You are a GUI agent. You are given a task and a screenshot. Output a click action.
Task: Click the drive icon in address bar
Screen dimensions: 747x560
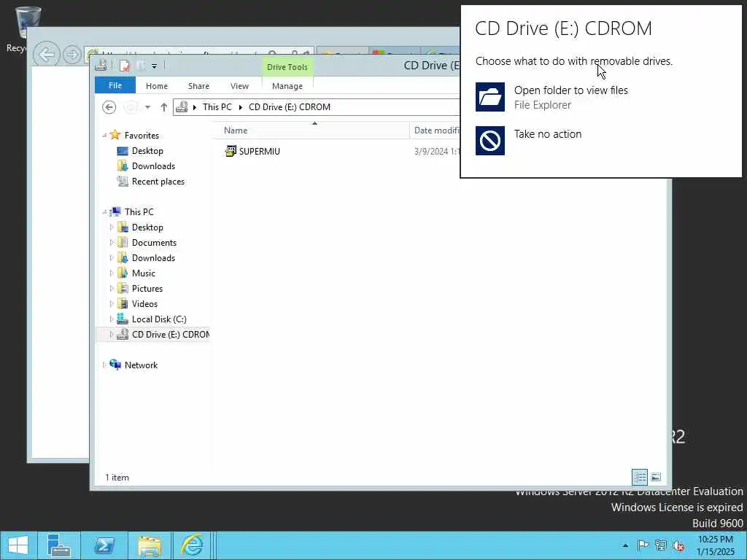[x=182, y=107]
